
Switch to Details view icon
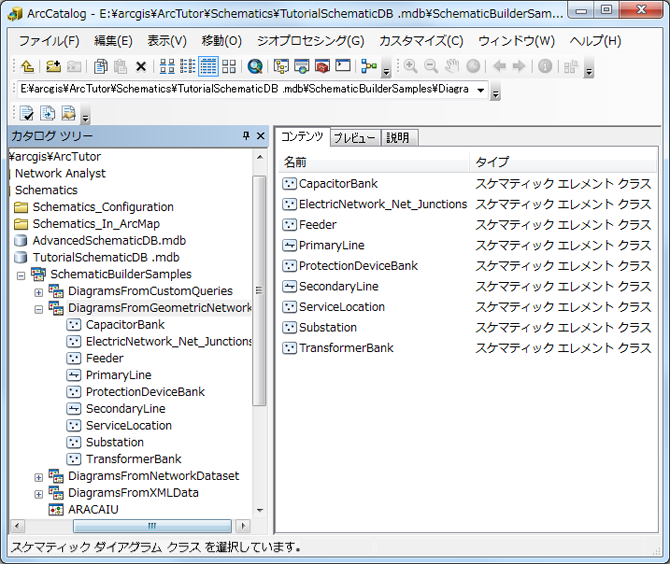click(x=208, y=67)
